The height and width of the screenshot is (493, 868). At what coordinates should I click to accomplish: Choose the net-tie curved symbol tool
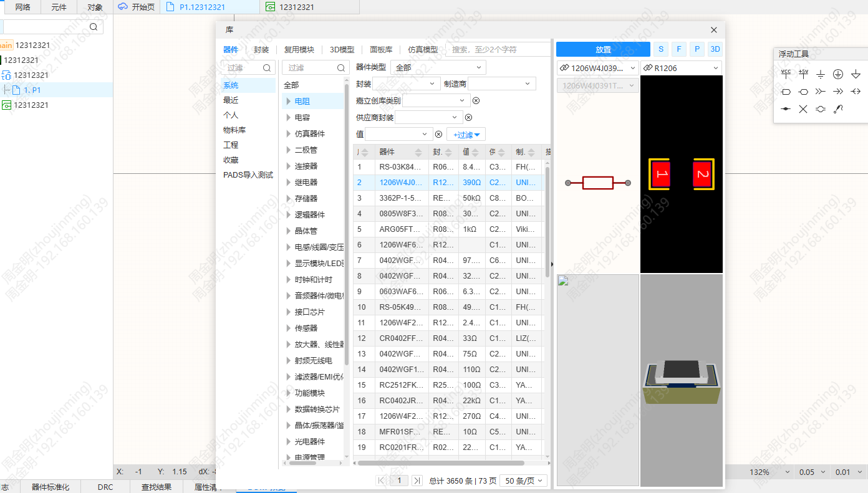click(x=821, y=109)
